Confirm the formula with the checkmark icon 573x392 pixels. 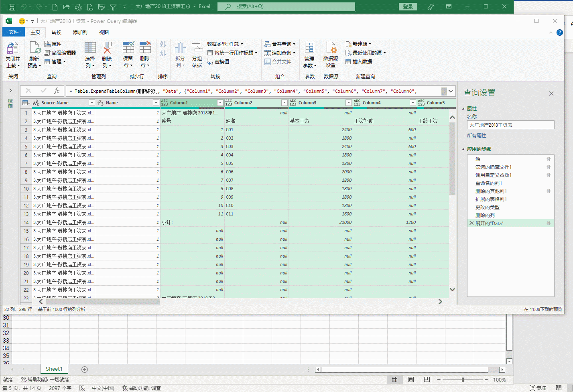tap(43, 91)
